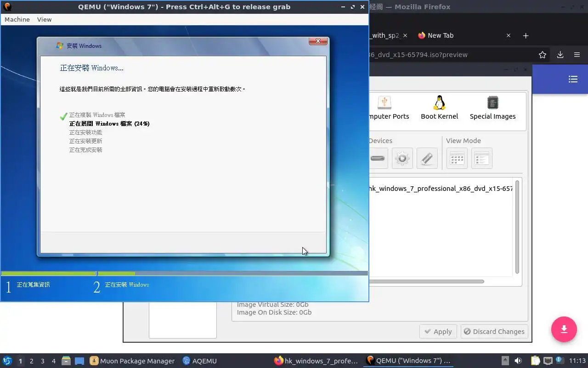Open network status tray icon
The height and width of the screenshot is (368, 588).
click(x=548, y=361)
